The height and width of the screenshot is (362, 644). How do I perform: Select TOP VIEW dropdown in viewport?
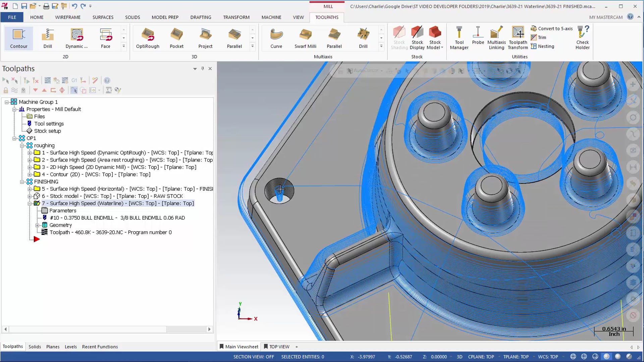pyautogui.click(x=297, y=347)
